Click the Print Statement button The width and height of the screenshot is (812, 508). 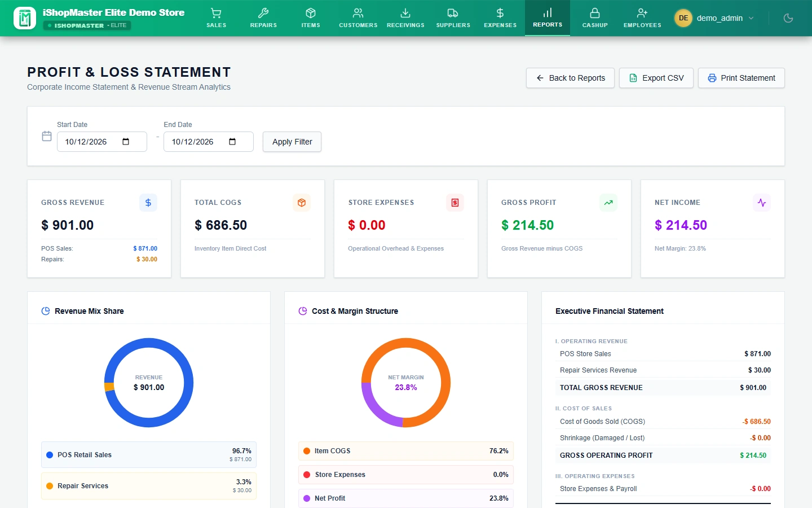point(742,78)
